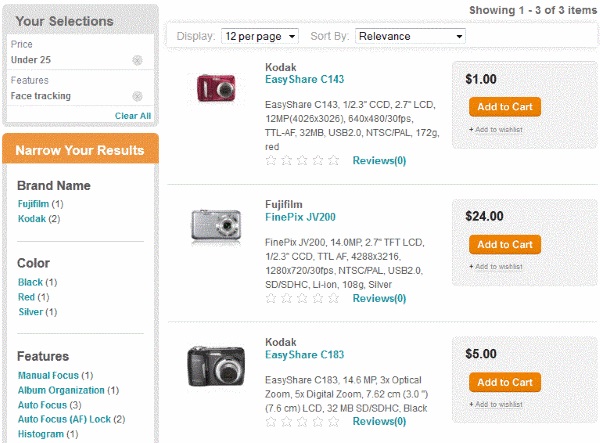Click the star rating of EasyShare C143

[x=302, y=160]
